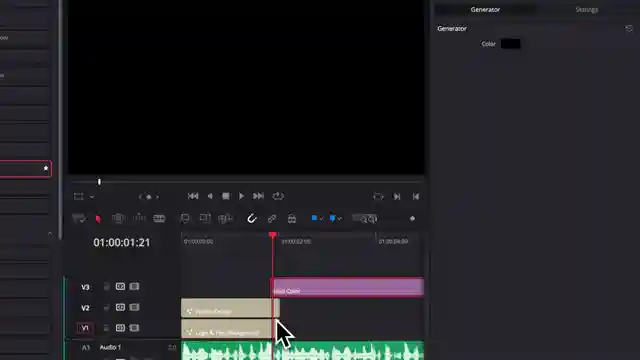This screenshot has width=640, height=360.
Task: Click the A1 audio track label
Action: [86, 348]
